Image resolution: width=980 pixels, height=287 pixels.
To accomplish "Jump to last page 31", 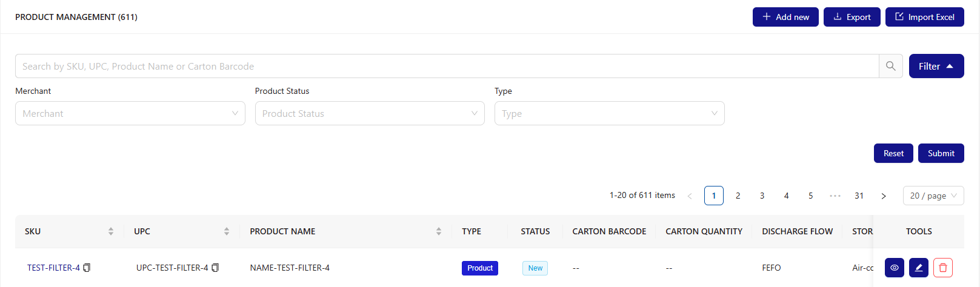I will [859, 196].
